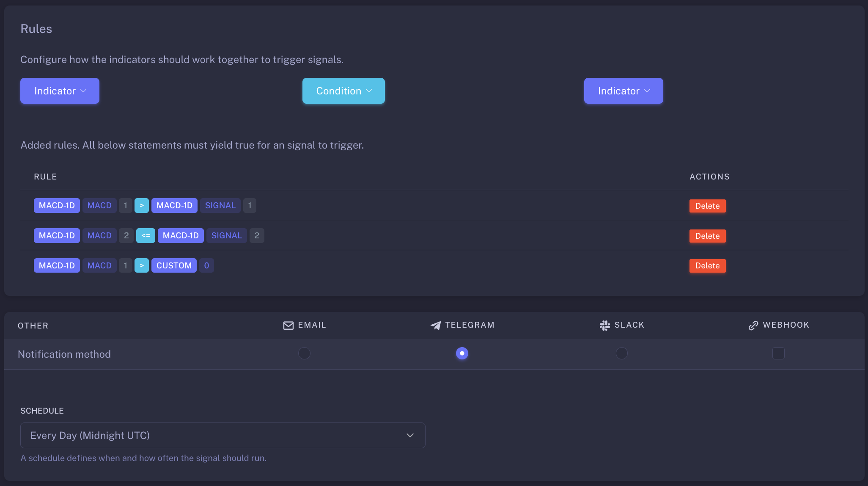Click the Webhook link icon
868x486 pixels.
point(753,325)
